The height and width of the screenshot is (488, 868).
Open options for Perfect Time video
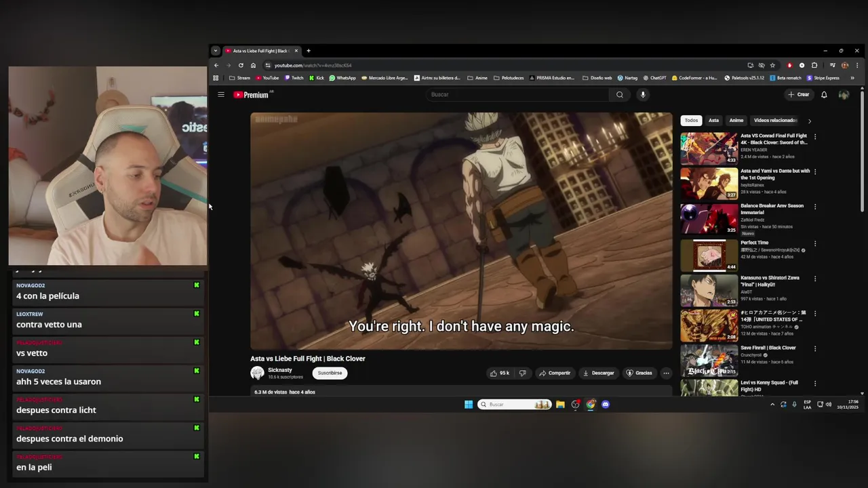[815, 243]
